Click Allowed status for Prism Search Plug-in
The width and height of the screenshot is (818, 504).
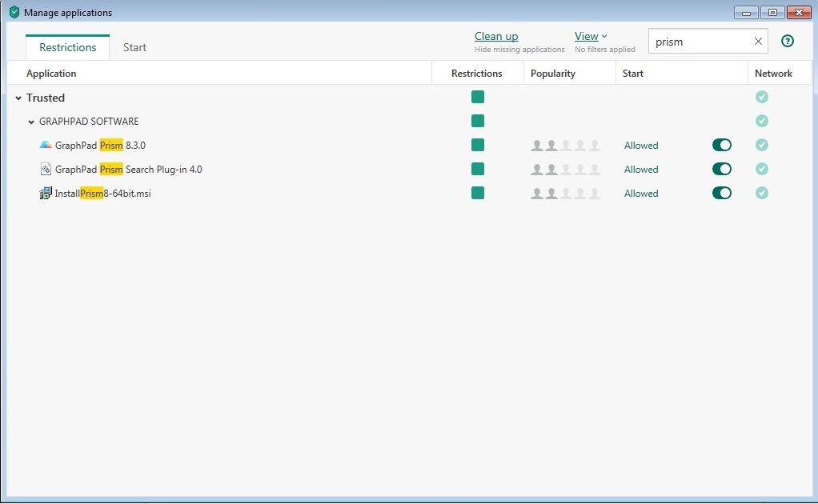pyautogui.click(x=641, y=170)
